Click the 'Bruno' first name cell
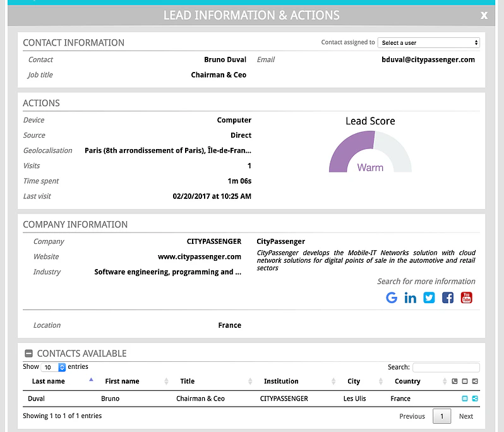504x432 pixels. (111, 399)
